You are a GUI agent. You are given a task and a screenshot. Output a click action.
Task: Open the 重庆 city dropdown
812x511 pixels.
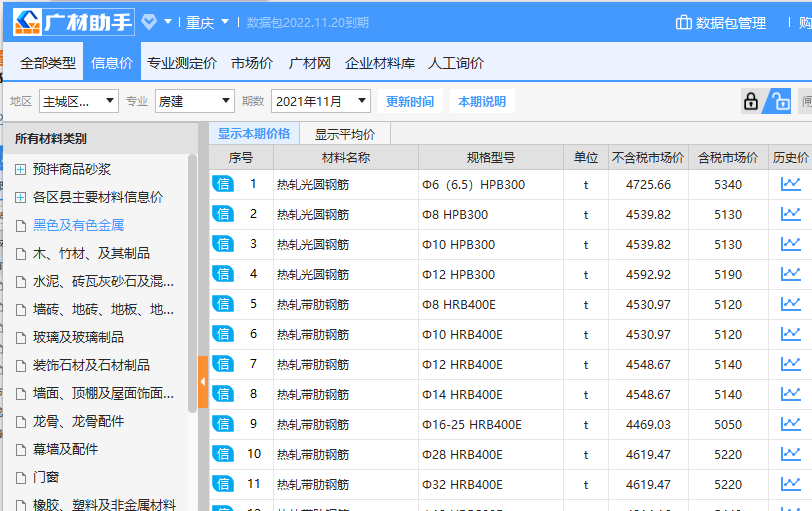207,22
